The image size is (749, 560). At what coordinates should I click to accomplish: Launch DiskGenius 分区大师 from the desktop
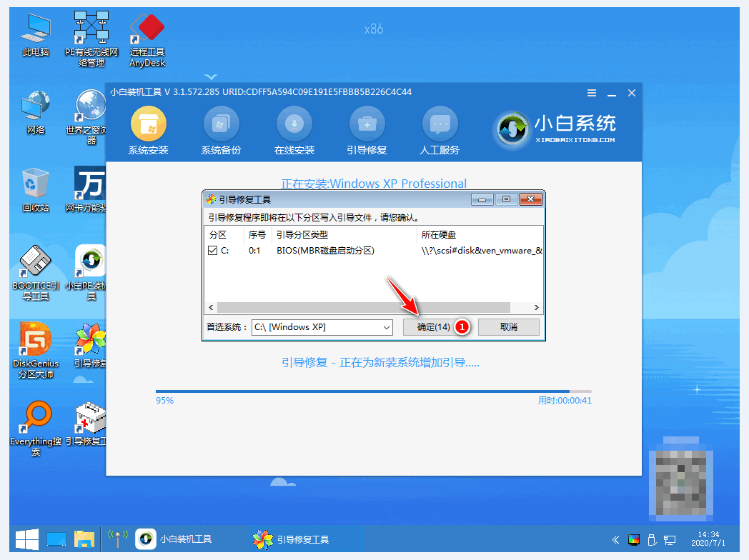tap(34, 350)
